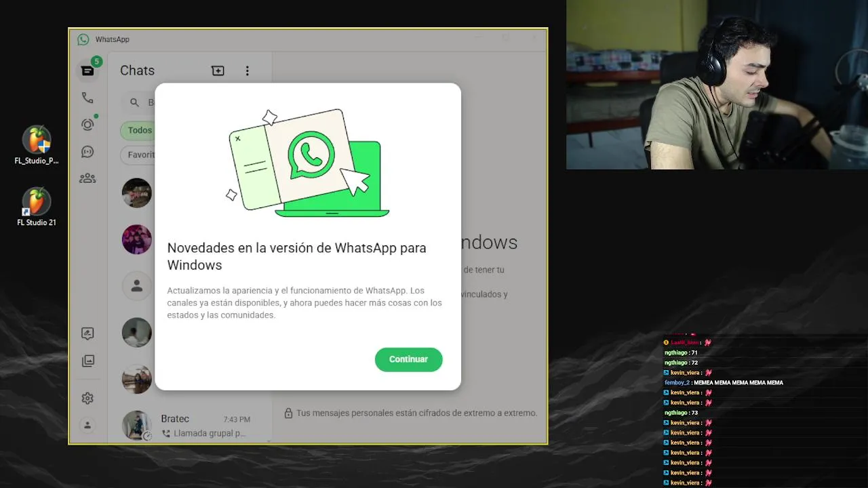Click the dialog title Novedades en la versión
This screenshot has width=868, height=488.
pyautogui.click(x=297, y=256)
